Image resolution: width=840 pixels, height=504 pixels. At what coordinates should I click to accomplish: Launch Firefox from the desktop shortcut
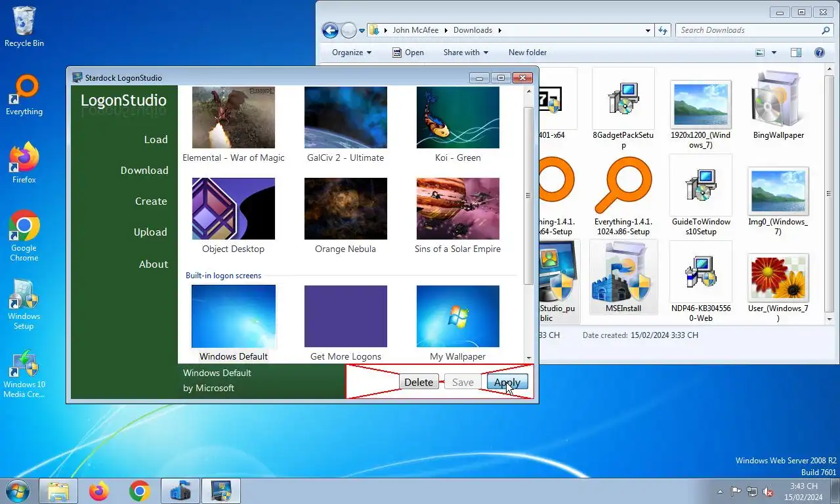click(x=24, y=164)
